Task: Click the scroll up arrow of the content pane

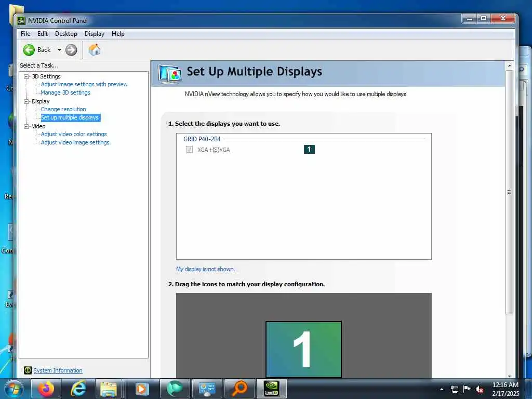Action: [509, 65]
